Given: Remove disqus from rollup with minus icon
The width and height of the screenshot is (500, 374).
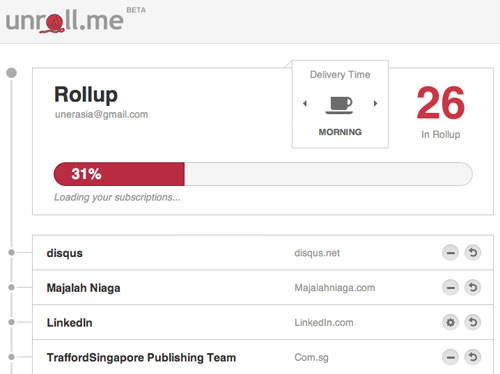Looking at the screenshot, I should [x=450, y=253].
